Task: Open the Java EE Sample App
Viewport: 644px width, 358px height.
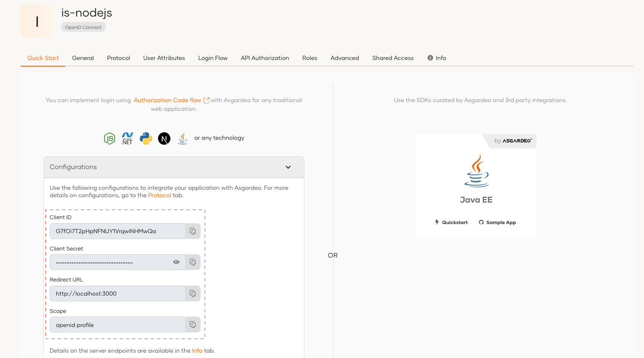Action: pos(497,222)
